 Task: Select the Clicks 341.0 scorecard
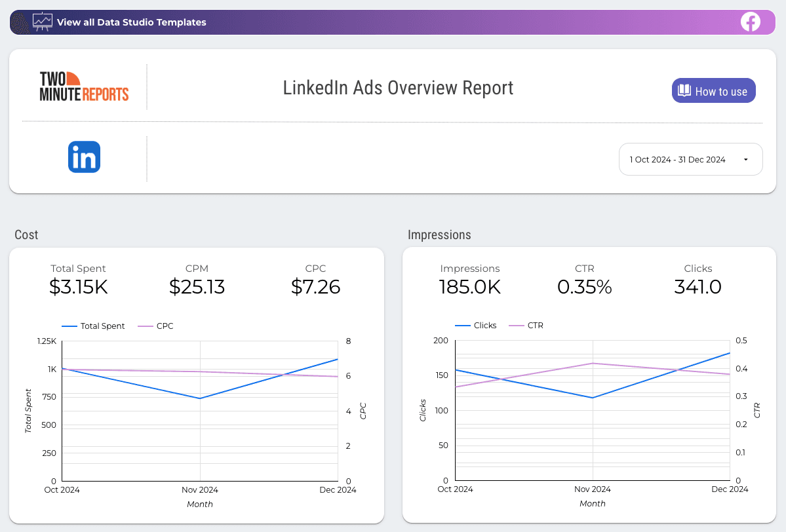698,278
